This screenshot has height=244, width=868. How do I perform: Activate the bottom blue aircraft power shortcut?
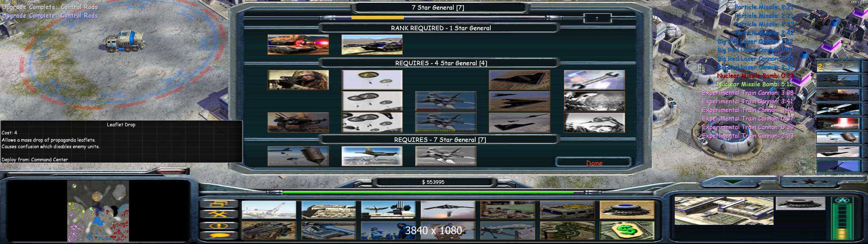coord(838,166)
